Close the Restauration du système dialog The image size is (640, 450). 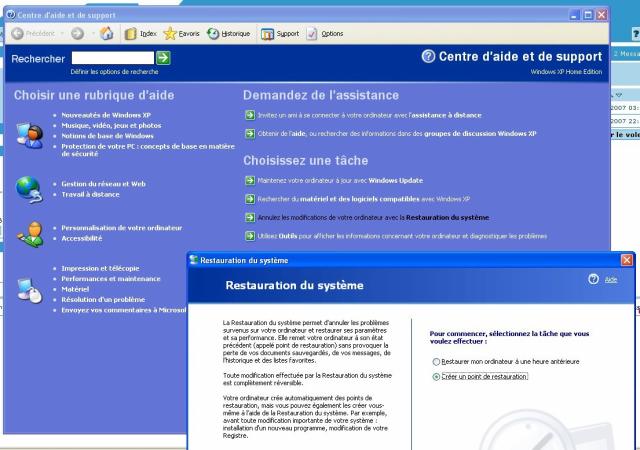point(627,260)
